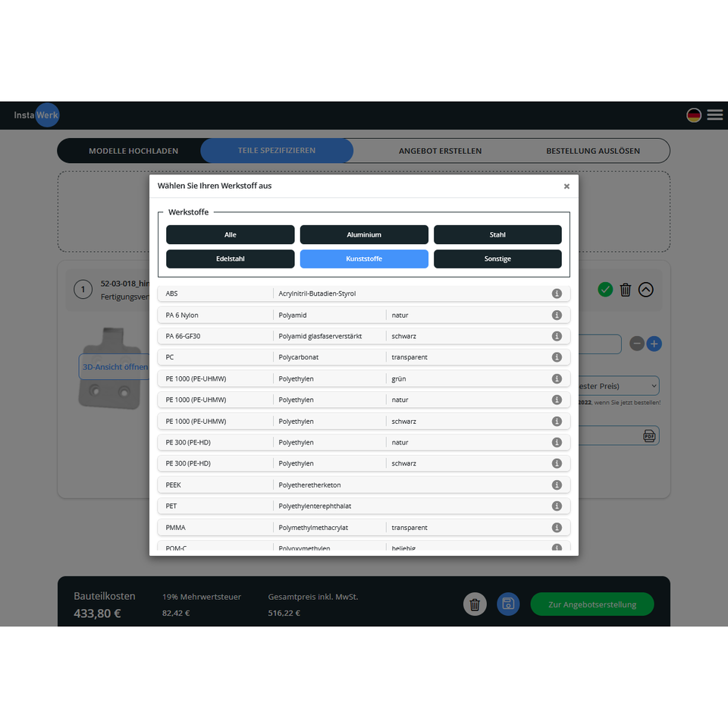The width and height of the screenshot is (728, 728).
Task: Save configuration with floppy disk button
Action: [x=508, y=604]
